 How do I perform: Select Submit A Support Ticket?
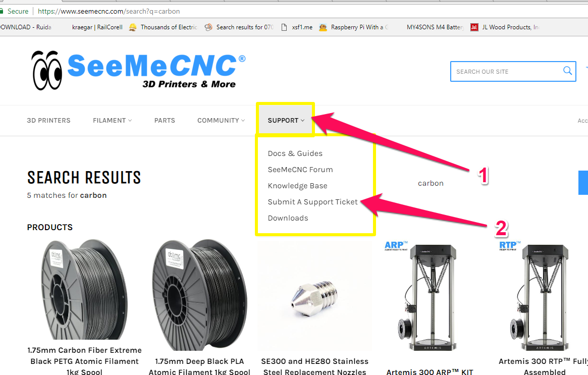pyautogui.click(x=313, y=202)
